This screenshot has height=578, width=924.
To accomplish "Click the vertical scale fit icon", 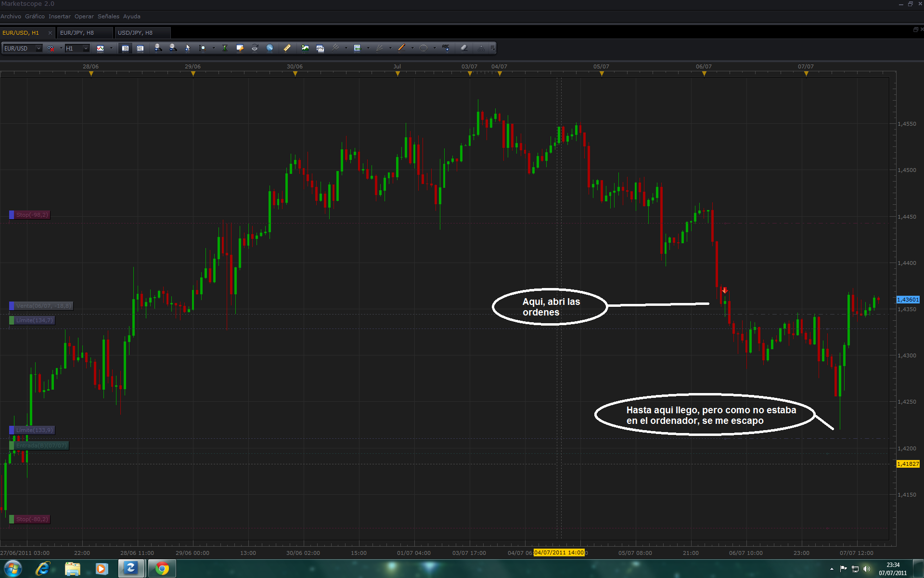I will (x=225, y=48).
